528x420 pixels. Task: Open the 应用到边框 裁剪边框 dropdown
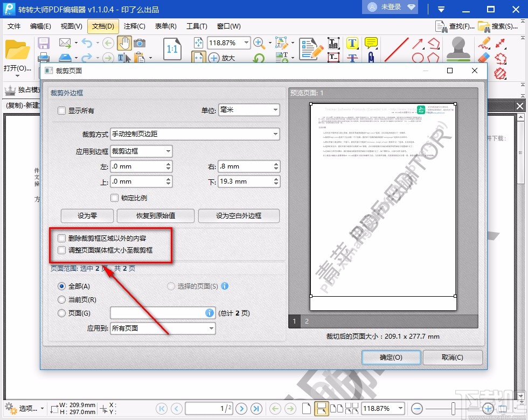141,151
